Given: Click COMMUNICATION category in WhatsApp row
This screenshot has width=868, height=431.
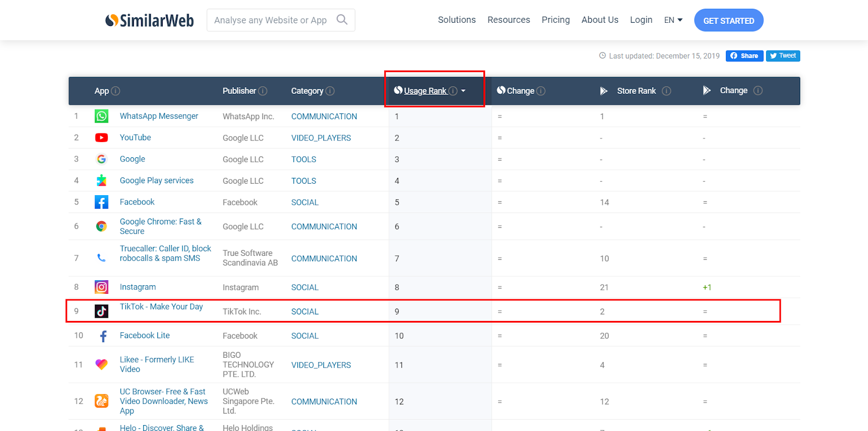Looking at the screenshot, I should coord(324,117).
